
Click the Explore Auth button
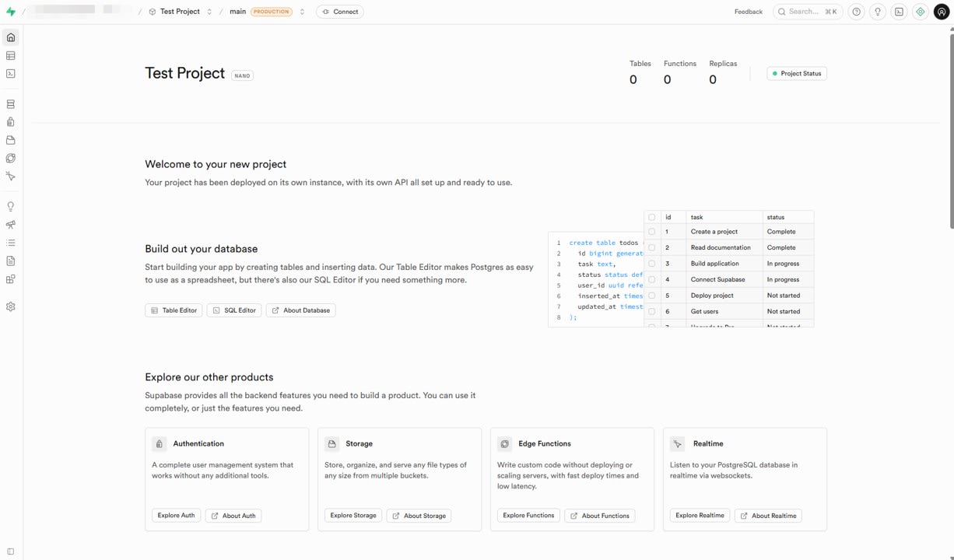(176, 515)
